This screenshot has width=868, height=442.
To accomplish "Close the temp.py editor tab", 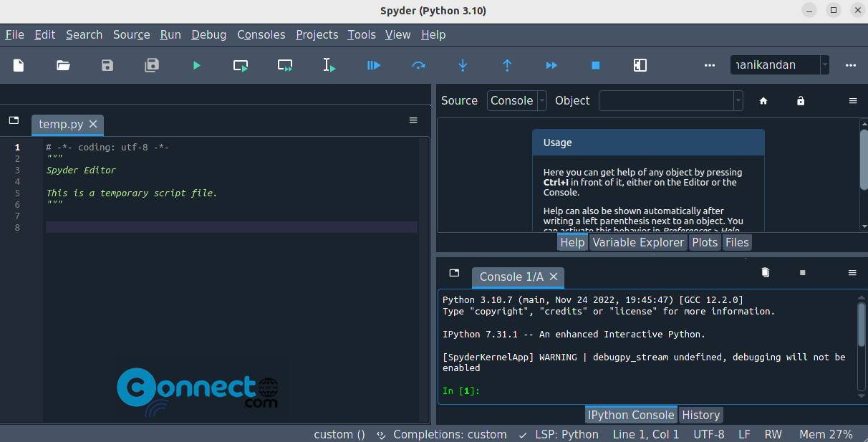I will [93, 124].
